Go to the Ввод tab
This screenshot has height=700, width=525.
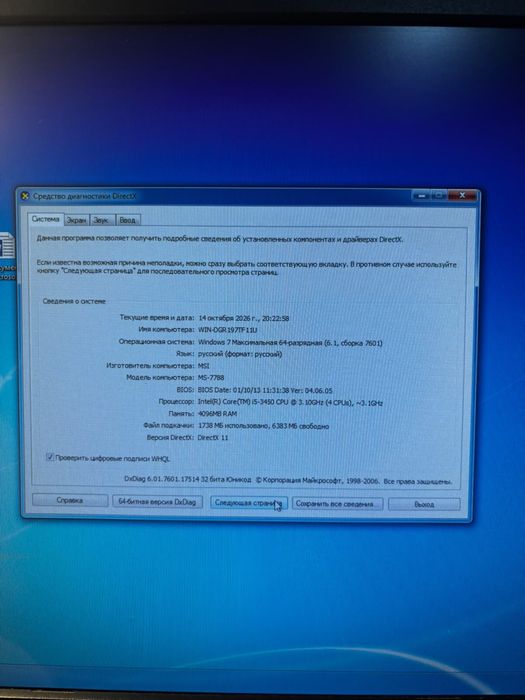point(128,220)
